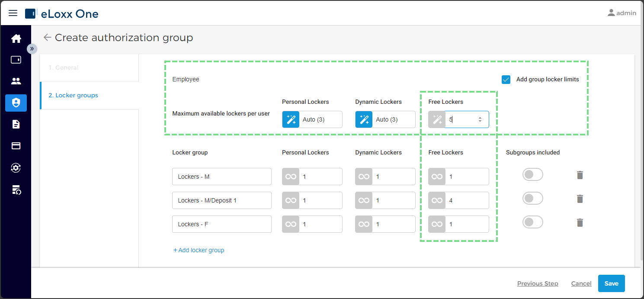Toggle unlimited Dynamic Lockers for Lockers - F
The height and width of the screenshot is (299, 644).
click(364, 224)
